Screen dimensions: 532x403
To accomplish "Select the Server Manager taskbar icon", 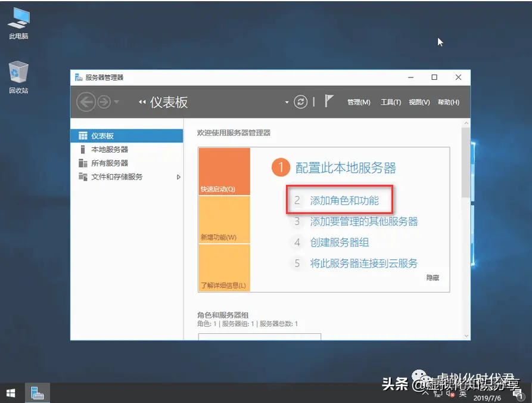I will (x=37, y=393).
